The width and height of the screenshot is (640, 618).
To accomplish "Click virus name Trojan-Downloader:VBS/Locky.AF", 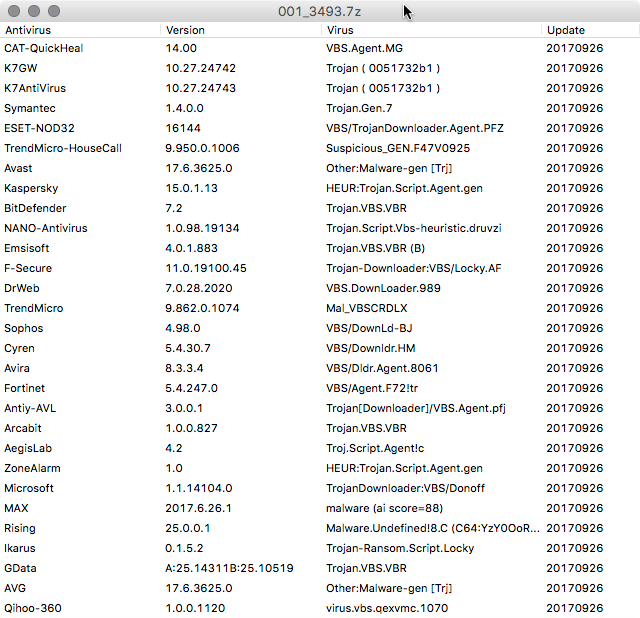I will [413, 268].
